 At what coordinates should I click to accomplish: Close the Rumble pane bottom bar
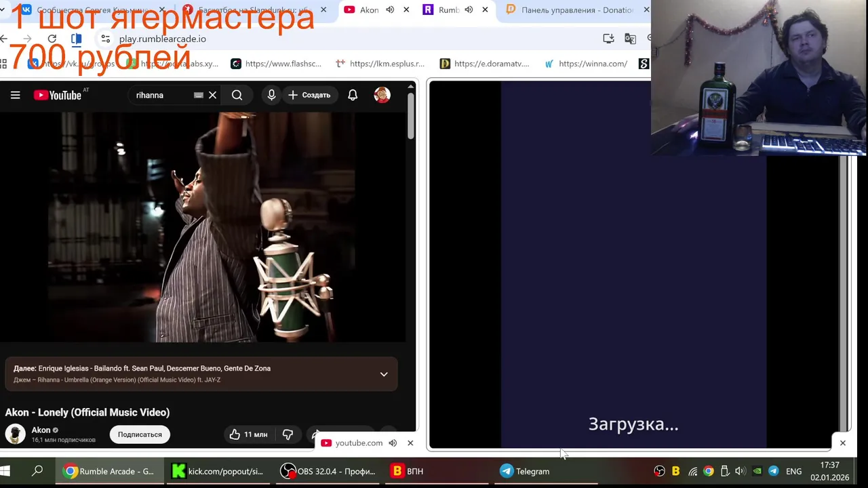click(843, 443)
